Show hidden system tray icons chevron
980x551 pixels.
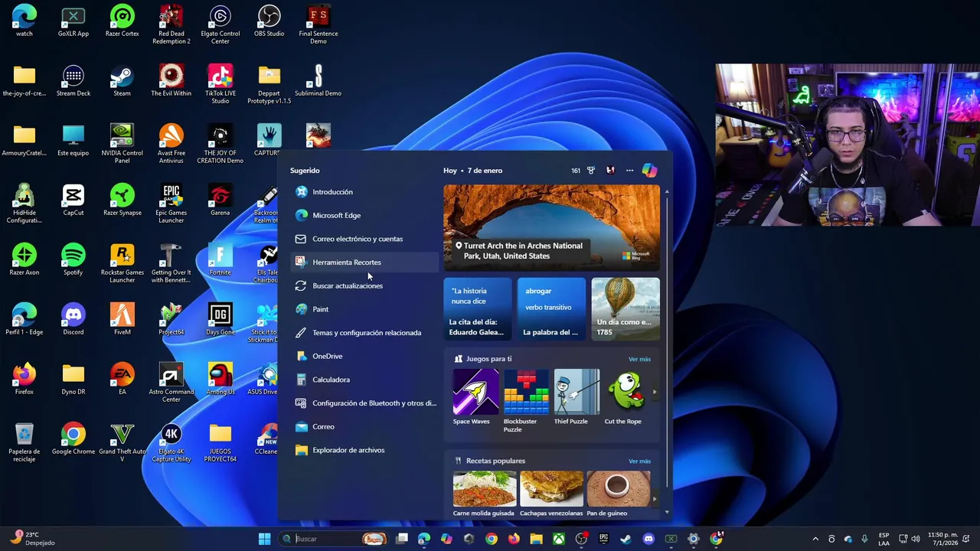815,540
